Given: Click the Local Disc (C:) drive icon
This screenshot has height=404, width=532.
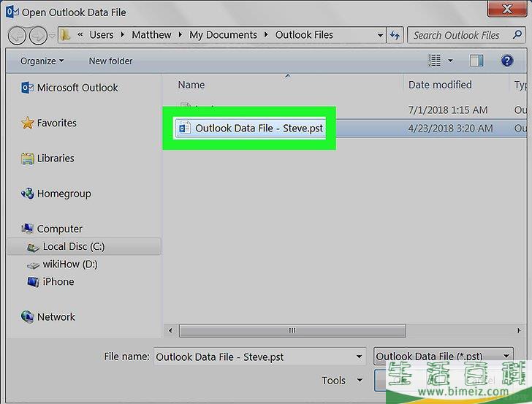Looking at the screenshot, I should 33,247.
